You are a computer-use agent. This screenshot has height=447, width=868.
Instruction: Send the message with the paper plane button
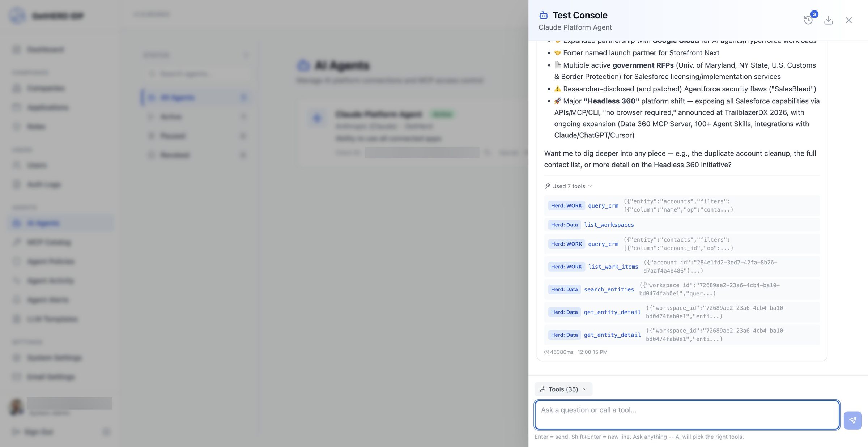tap(852, 420)
